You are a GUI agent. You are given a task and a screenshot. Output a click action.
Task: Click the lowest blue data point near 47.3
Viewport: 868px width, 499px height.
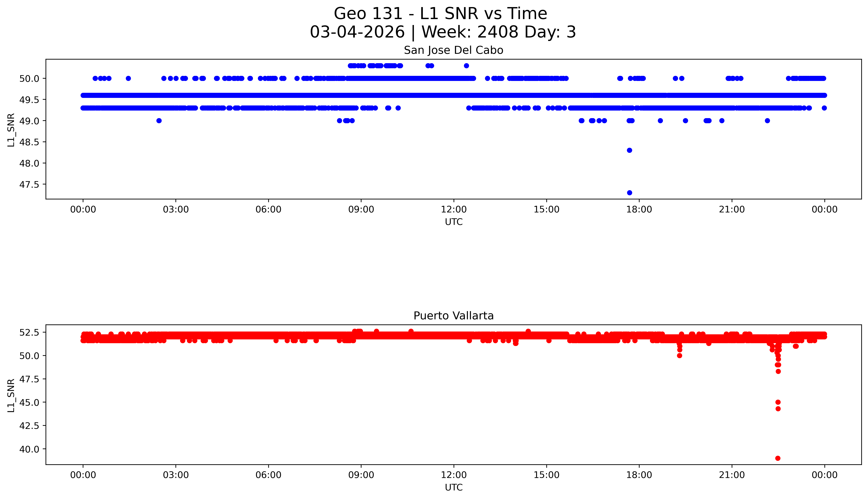coord(629,193)
